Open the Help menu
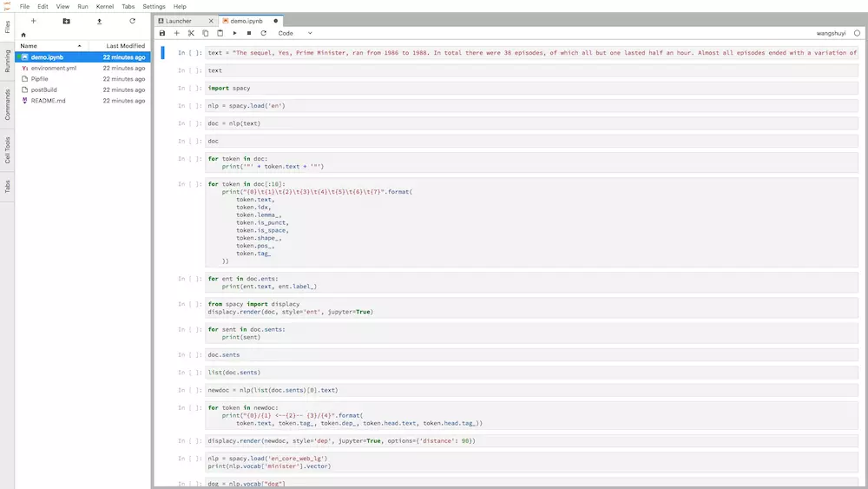This screenshot has width=868, height=489. coord(180,7)
